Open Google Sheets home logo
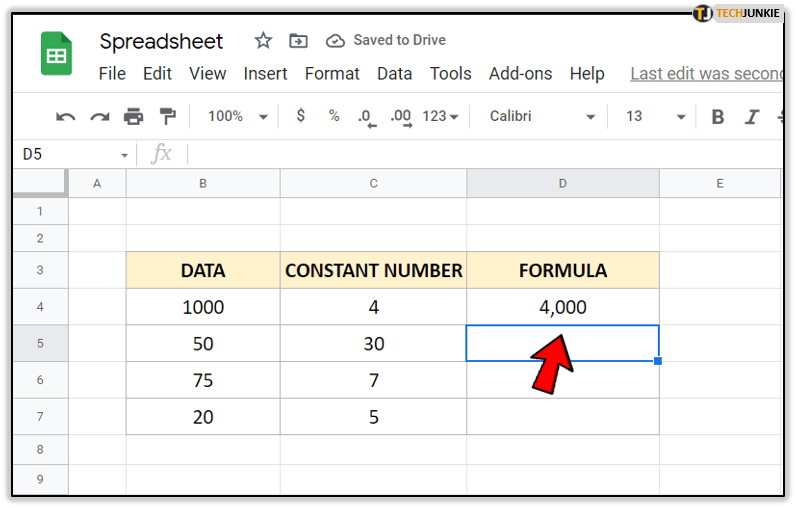 click(56, 54)
